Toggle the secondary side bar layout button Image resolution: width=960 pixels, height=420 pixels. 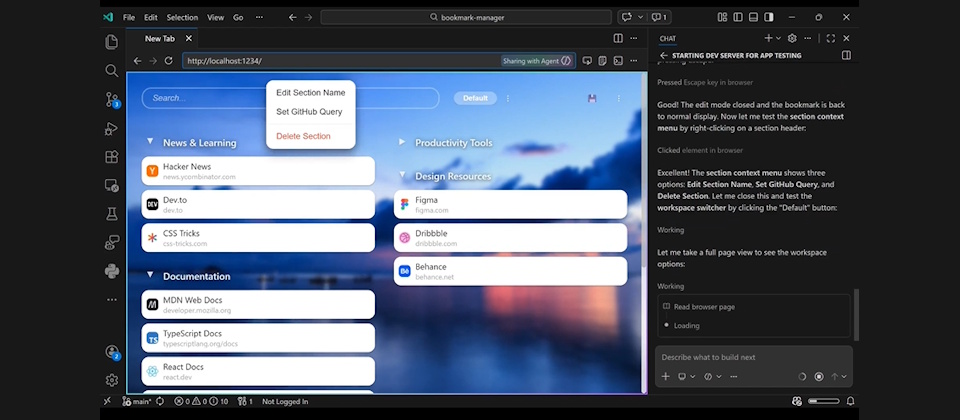point(768,17)
